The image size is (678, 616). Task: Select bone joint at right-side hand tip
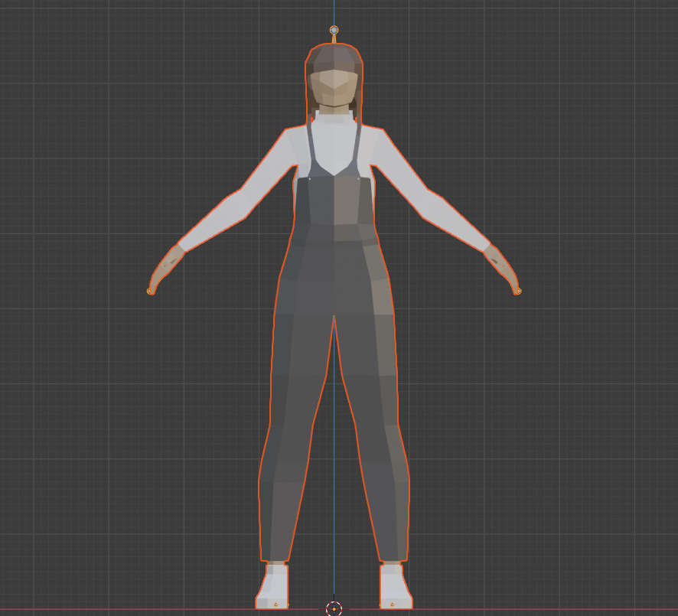pos(517,291)
